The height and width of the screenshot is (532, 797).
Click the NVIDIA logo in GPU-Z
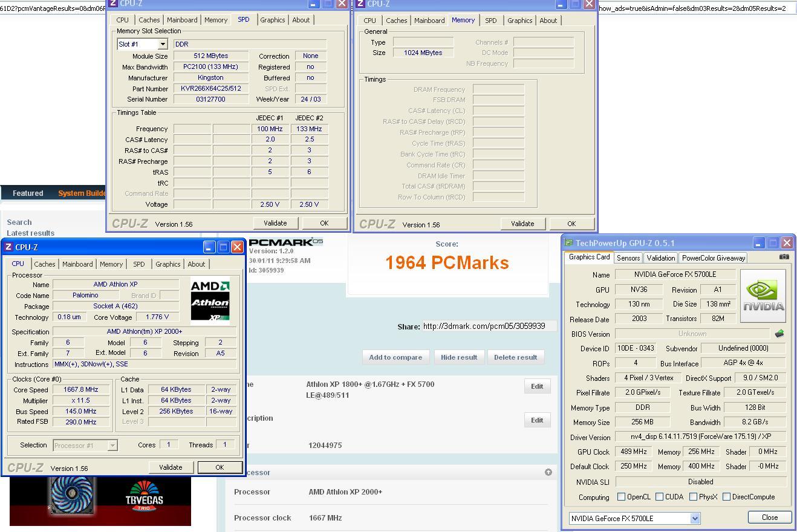pos(763,296)
